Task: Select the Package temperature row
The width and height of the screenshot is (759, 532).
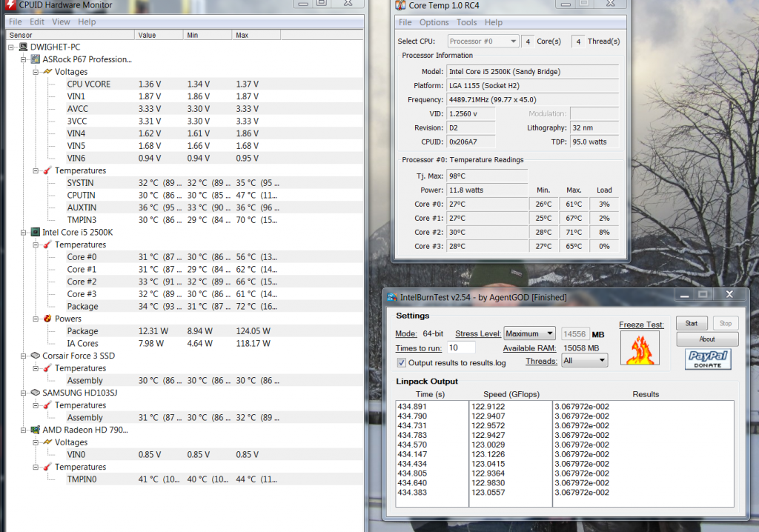Action: [214, 307]
